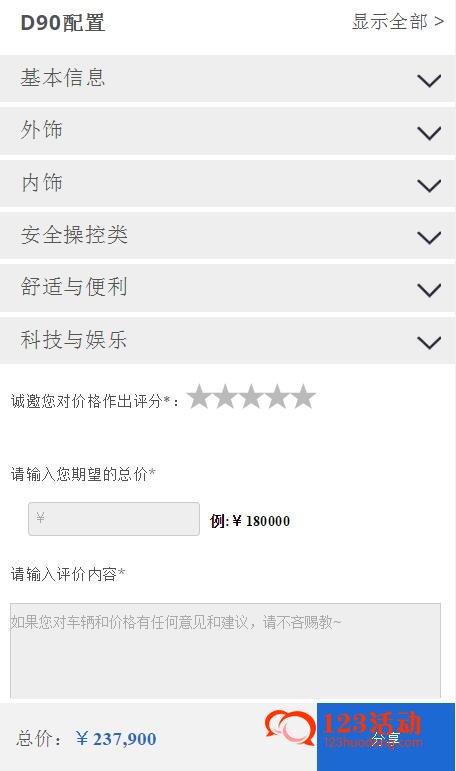Click the 舒适与便利 chevron icon
This screenshot has width=456, height=771.
point(429,290)
